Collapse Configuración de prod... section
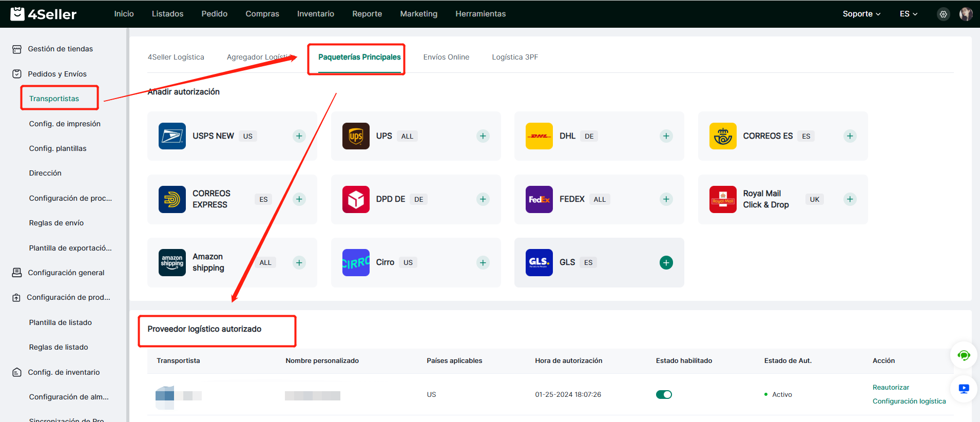Image resolution: width=980 pixels, height=422 pixels. coord(62,297)
